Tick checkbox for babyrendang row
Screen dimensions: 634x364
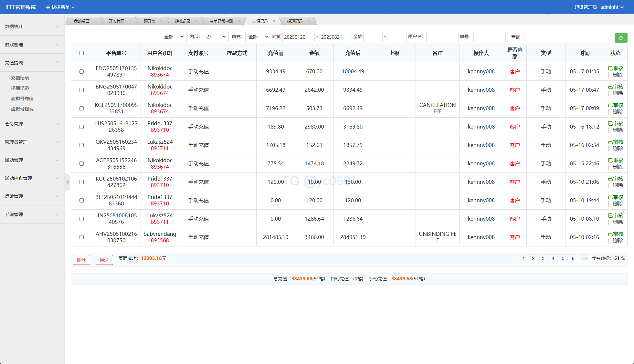click(x=81, y=237)
